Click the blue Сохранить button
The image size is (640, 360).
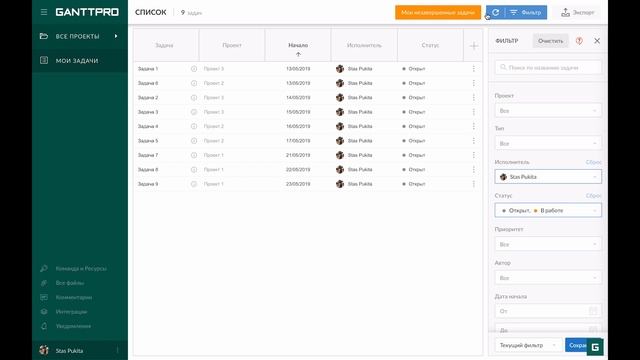[577, 345]
